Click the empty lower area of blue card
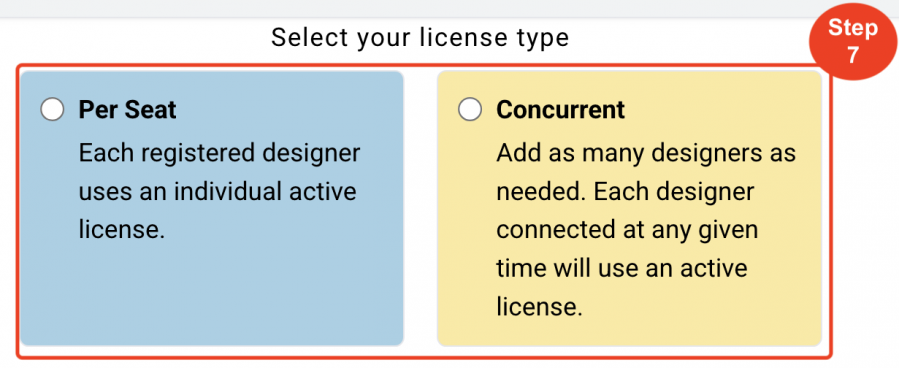This screenshot has width=899, height=368. pos(212,292)
